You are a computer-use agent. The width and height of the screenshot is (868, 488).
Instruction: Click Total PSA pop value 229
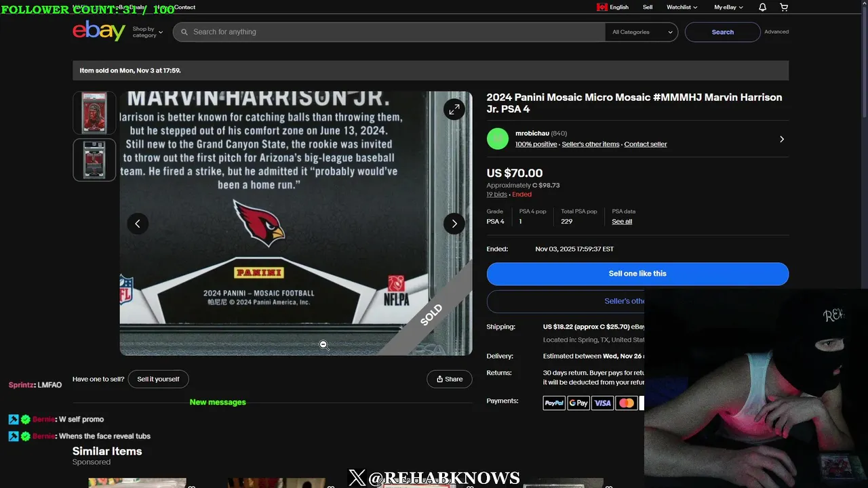point(566,222)
